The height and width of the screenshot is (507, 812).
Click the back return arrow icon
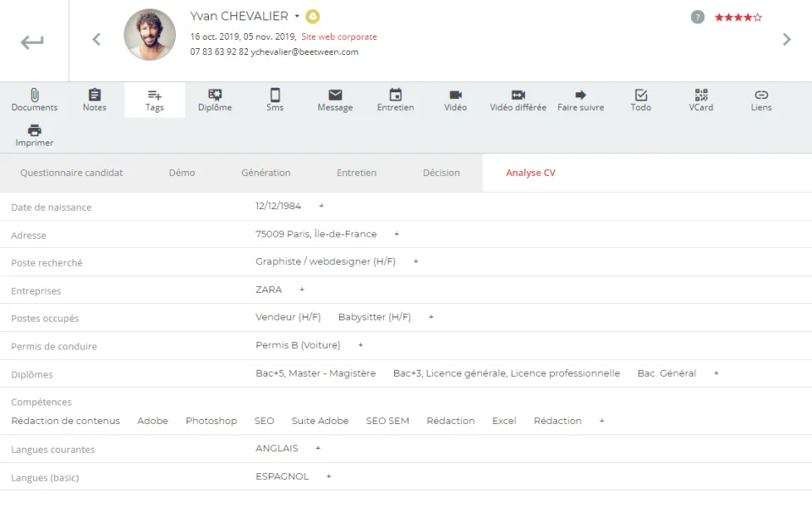pyautogui.click(x=32, y=41)
